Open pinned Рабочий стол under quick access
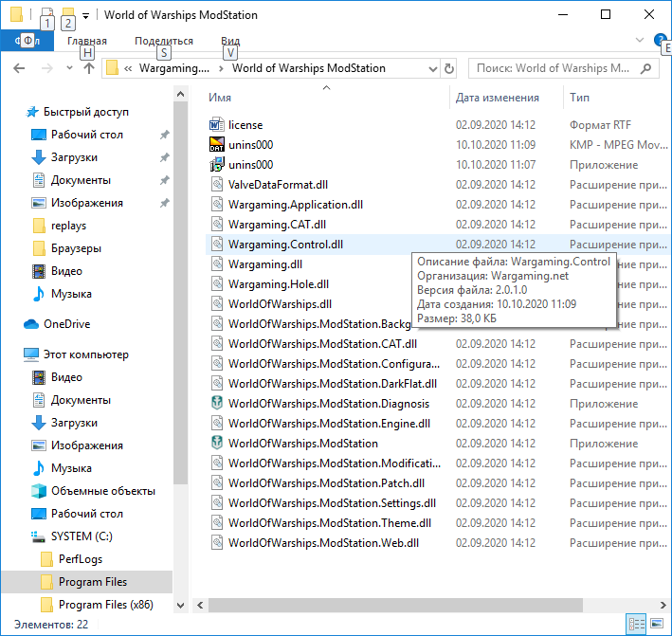The image size is (672, 636). [87, 135]
